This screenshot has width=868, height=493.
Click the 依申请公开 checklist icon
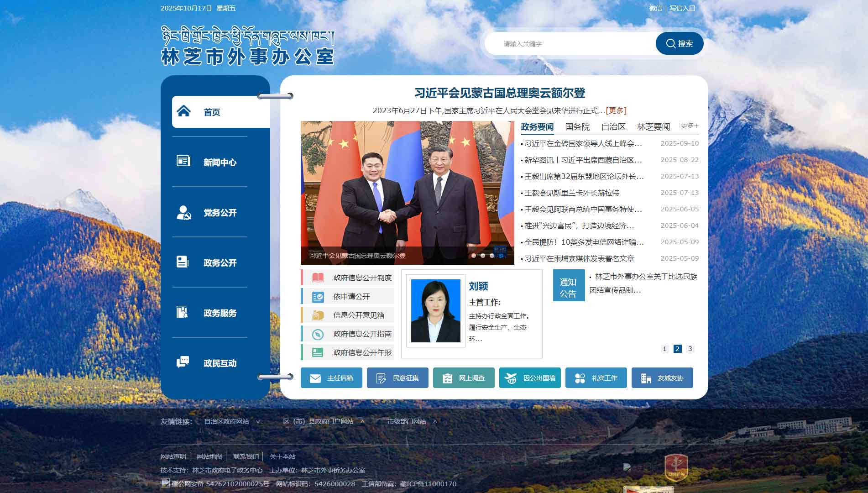pyautogui.click(x=318, y=297)
